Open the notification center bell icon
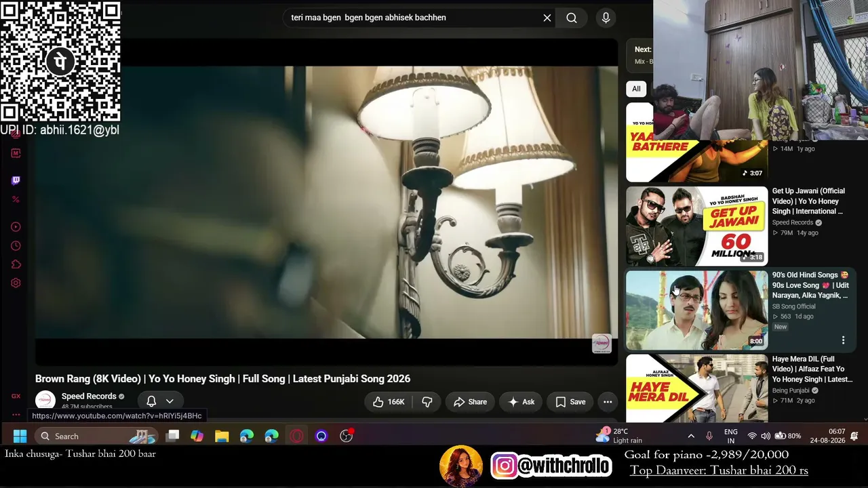Image resolution: width=868 pixels, height=488 pixels. 854,436
